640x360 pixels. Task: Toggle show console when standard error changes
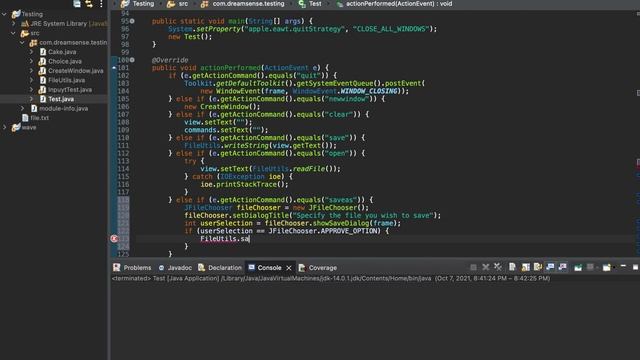[x=562, y=267]
